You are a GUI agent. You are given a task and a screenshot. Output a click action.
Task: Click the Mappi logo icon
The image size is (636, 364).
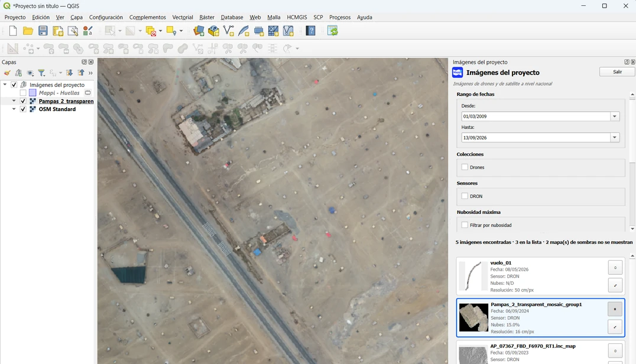pyautogui.click(x=457, y=73)
